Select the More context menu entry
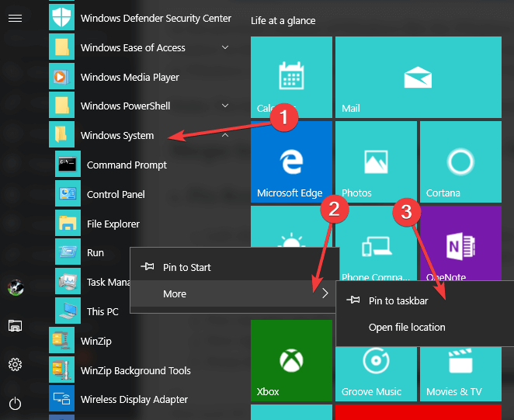Viewport: 514px width, 420px height. point(233,293)
